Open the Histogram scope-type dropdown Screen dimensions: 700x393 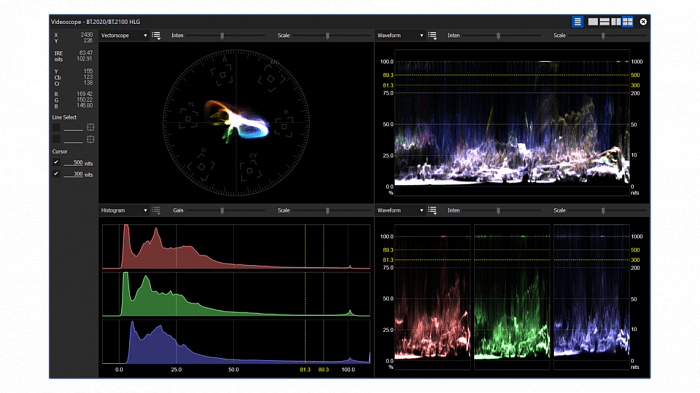(x=124, y=210)
